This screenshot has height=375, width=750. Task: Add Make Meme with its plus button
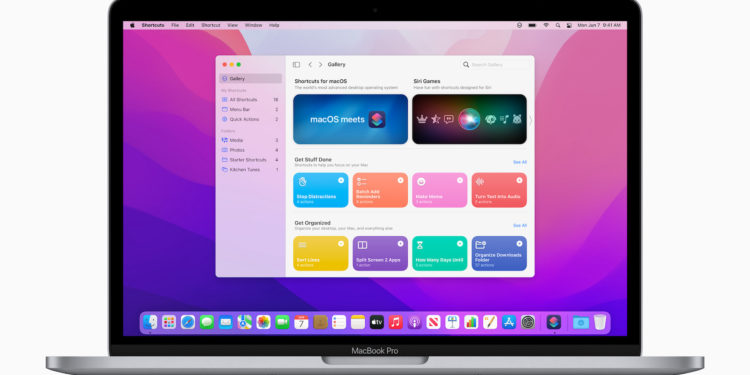point(460,180)
